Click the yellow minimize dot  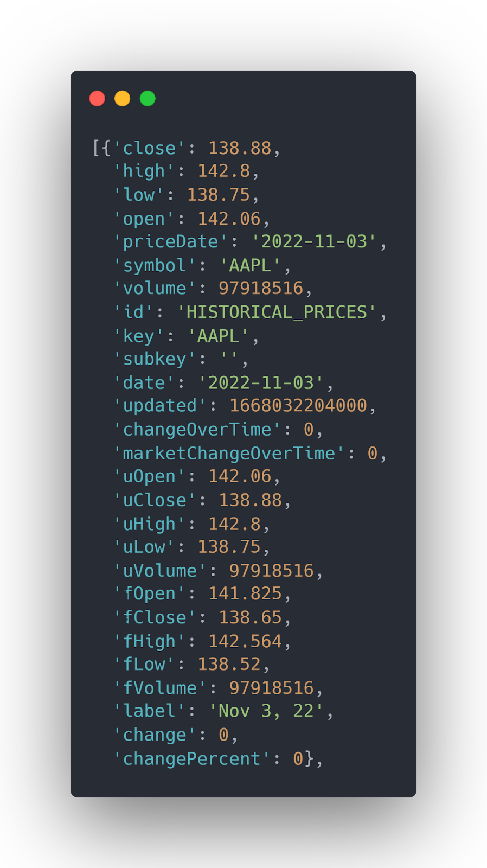coord(123,99)
